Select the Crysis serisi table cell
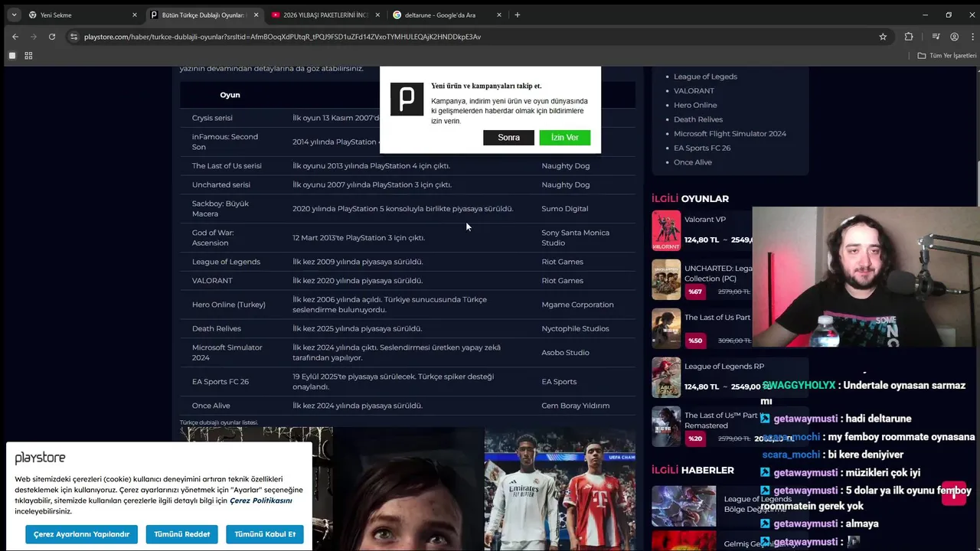This screenshot has width=980, height=551. [x=212, y=118]
